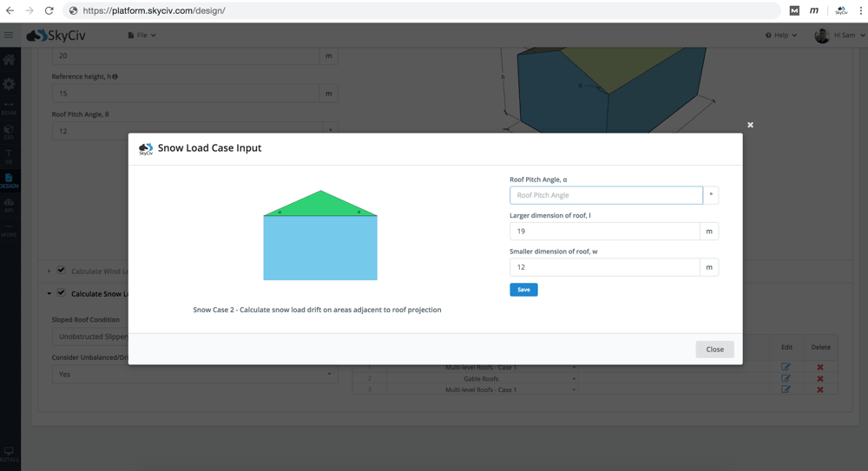Close the modal using the X icon
Image resolution: width=868 pixels, height=471 pixels.
pos(750,125)
